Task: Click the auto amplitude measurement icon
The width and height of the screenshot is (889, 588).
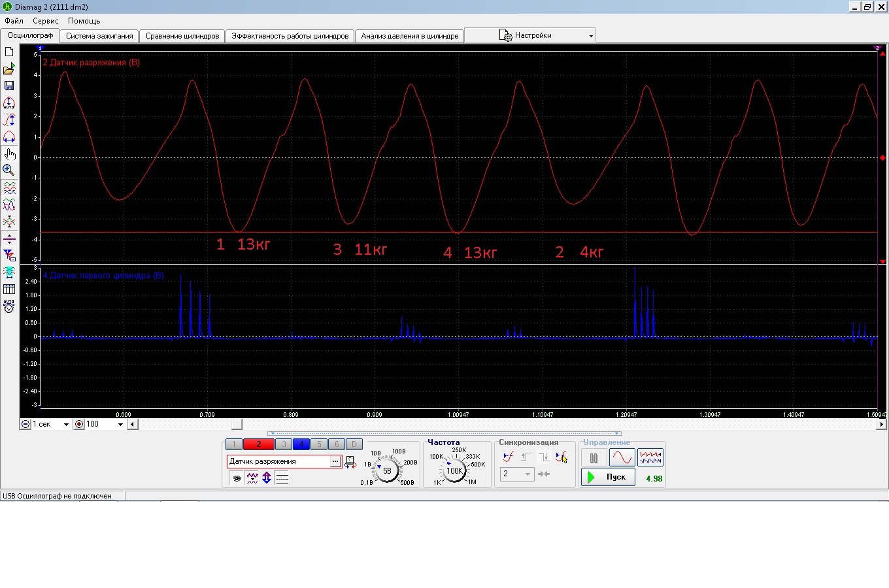Action: 9,103
